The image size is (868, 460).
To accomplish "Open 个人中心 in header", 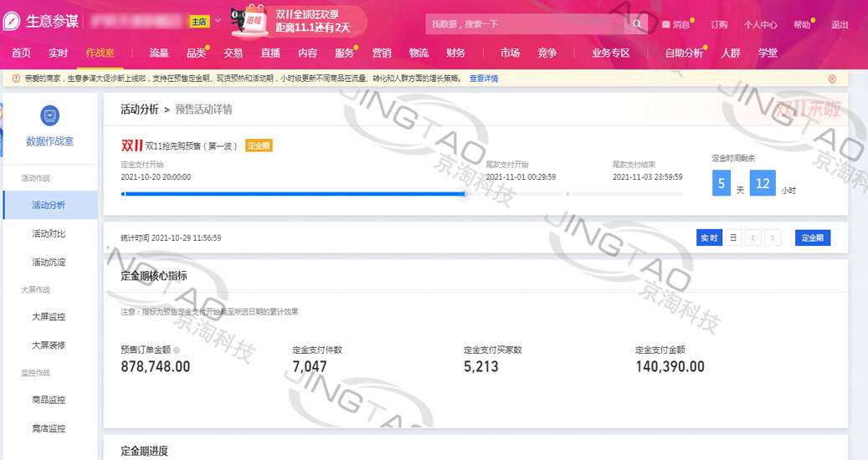I will pyautogui.click(x=761, y=24).
